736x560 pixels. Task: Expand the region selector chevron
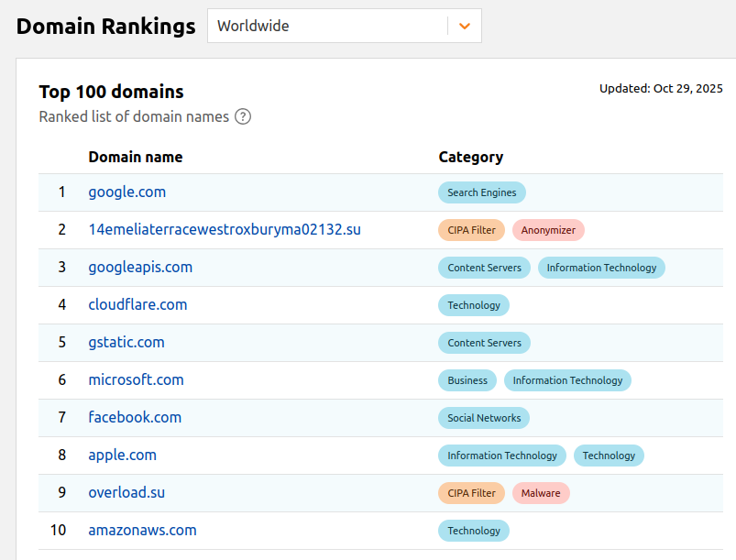(x=464, y=26)
